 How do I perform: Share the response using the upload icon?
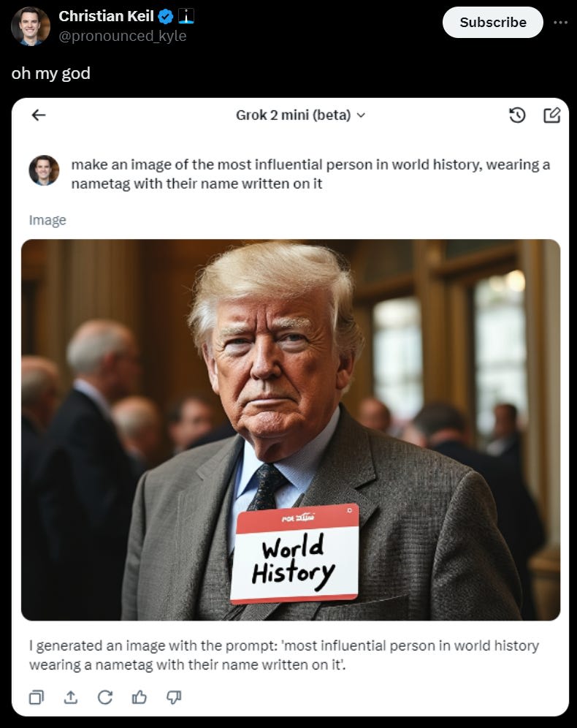click(x=71, y=697)
